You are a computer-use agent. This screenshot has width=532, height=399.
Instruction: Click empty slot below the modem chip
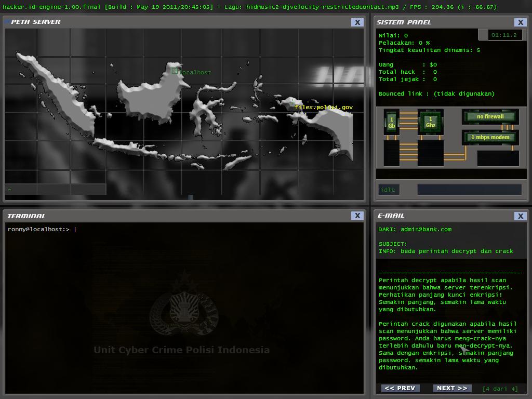(x=498, y=158)
